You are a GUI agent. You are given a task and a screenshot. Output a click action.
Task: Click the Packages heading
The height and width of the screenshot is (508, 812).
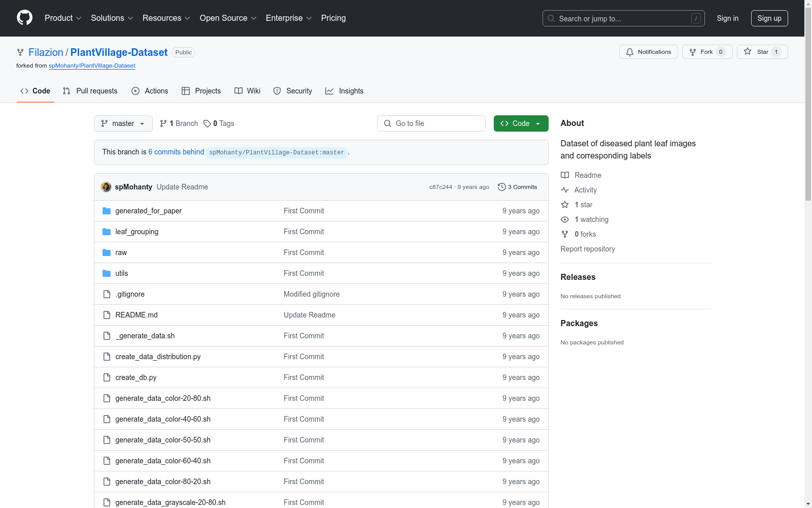pos(579,323)
